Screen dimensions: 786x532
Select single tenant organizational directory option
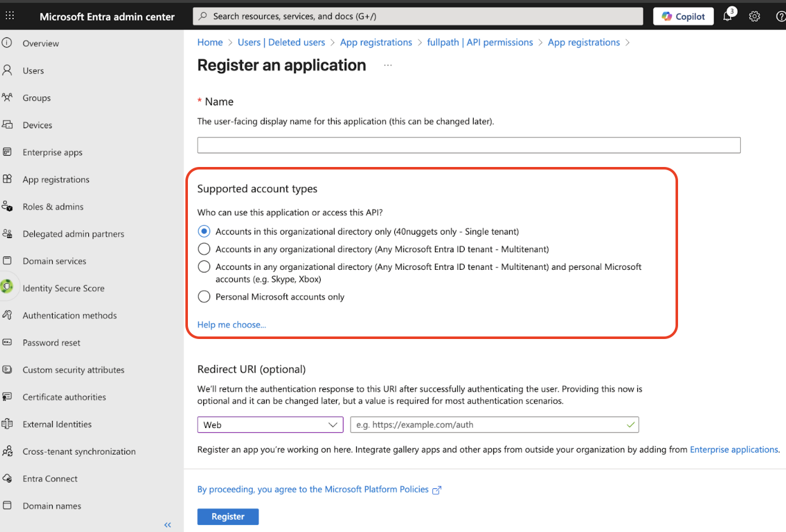coord(204,231)
